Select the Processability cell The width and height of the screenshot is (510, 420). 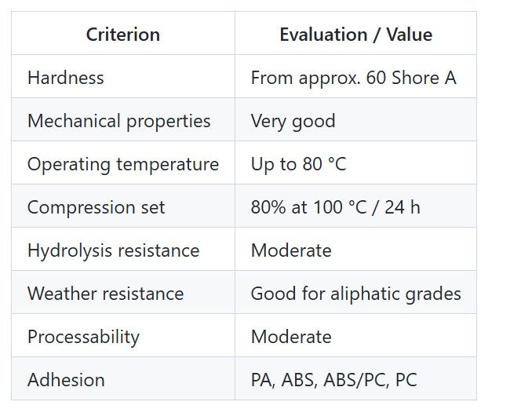[x=83, y=337]
